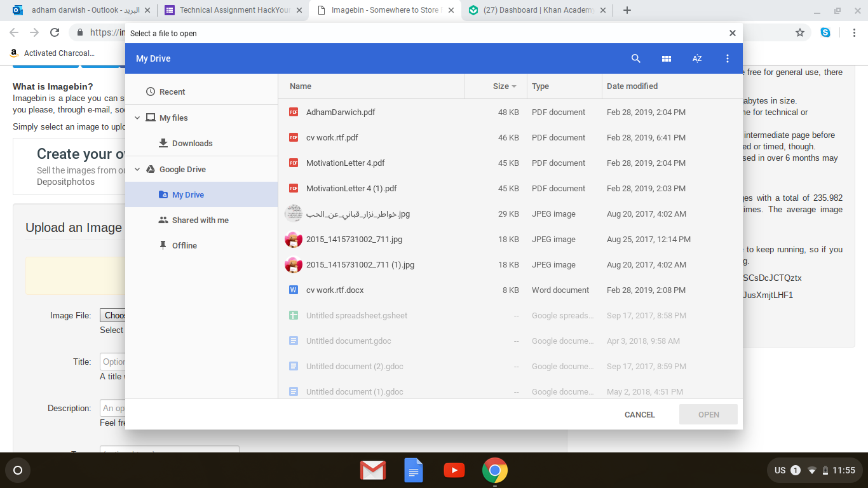Click the 48 KB size cell

(508, 112)
